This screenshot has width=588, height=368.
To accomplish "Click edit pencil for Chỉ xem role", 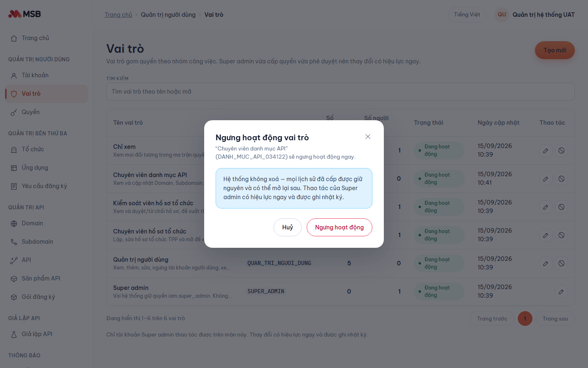I will (546, 150).
